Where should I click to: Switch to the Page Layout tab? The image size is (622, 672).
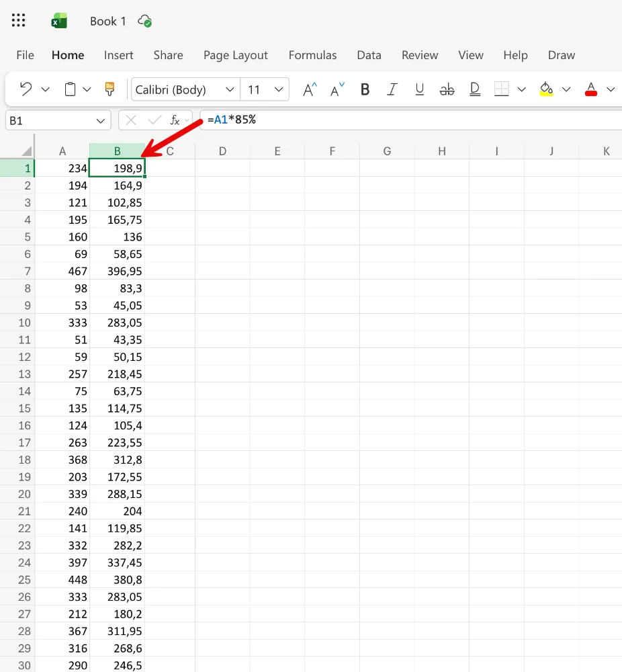point(236,55)
